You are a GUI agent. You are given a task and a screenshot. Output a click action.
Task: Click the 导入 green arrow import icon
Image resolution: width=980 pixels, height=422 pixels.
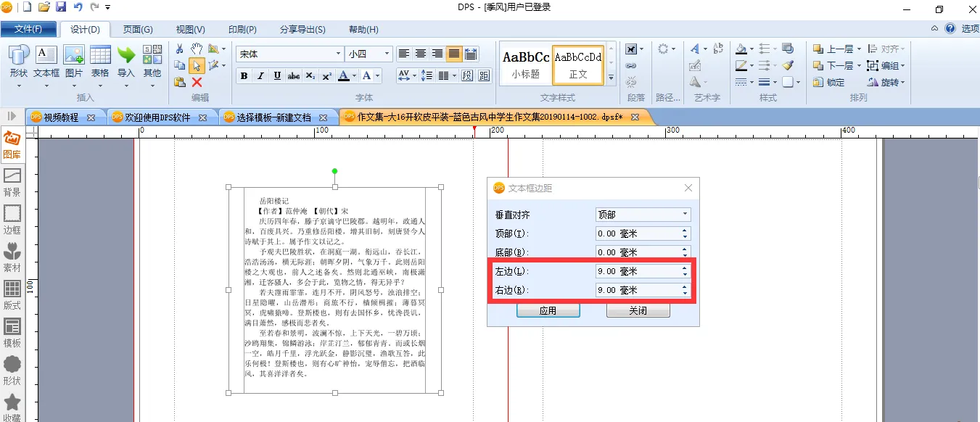126,61
